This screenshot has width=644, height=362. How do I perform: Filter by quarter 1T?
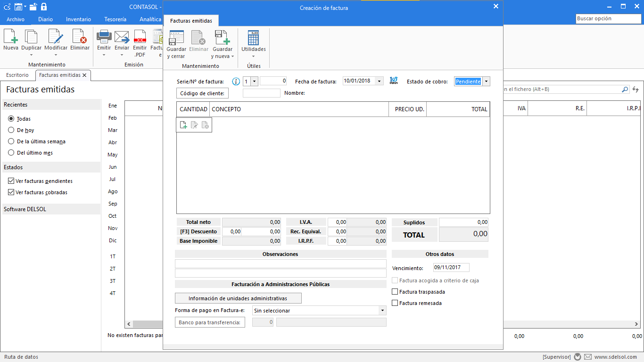(x=113, y=256)
